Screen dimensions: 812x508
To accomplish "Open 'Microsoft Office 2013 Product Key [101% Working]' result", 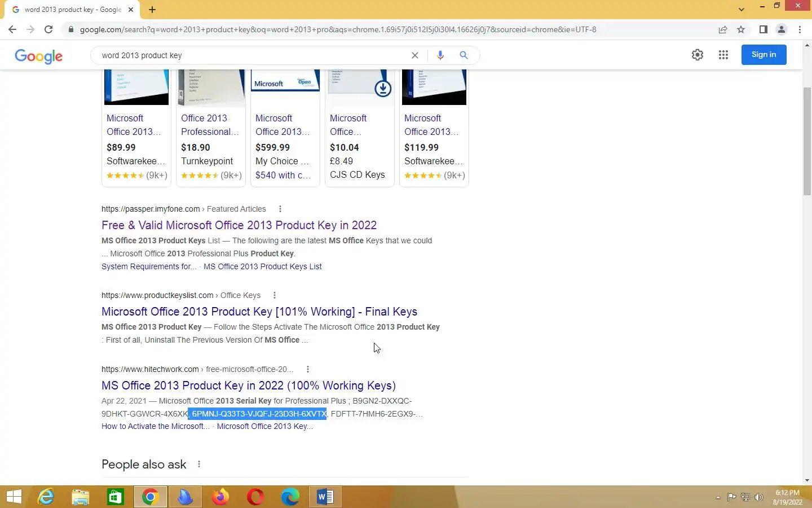I will coord(259,312).
